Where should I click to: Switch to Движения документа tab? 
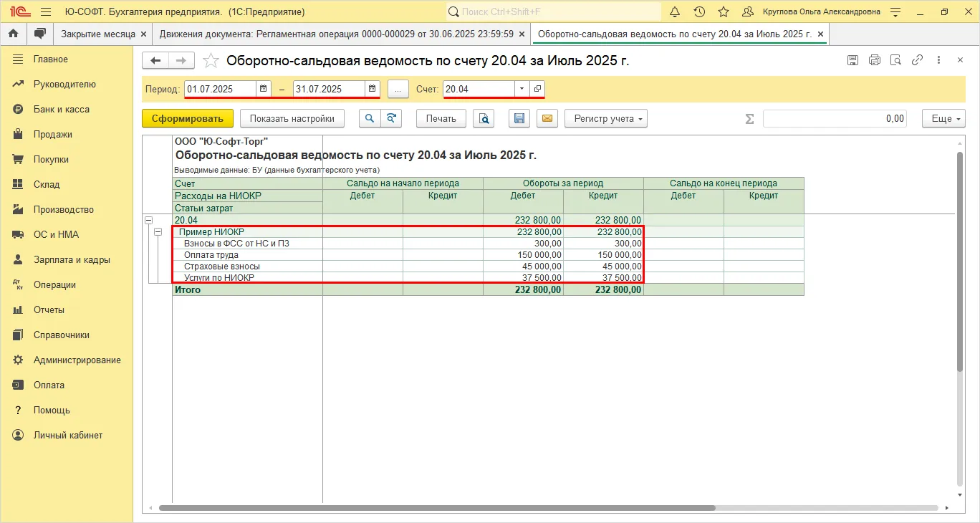coord(337,34)
